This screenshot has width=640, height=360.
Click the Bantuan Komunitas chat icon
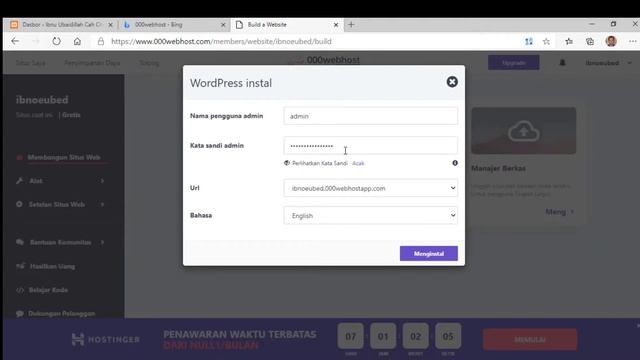coord(20,242)
